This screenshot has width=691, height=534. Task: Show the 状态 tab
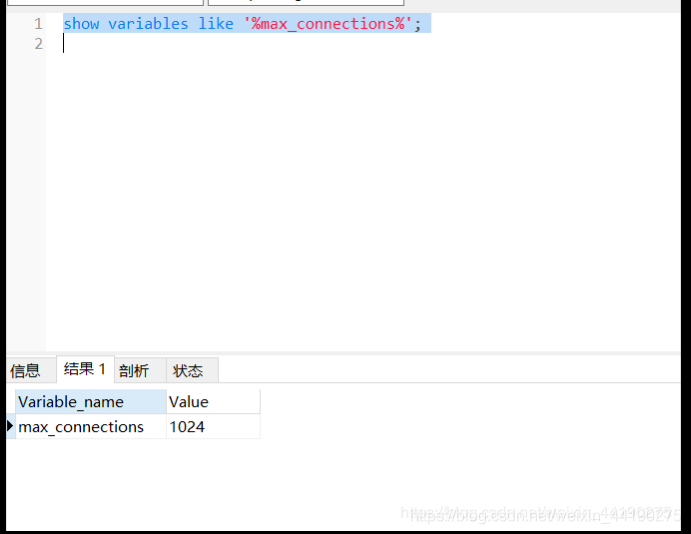click(188, 371)
